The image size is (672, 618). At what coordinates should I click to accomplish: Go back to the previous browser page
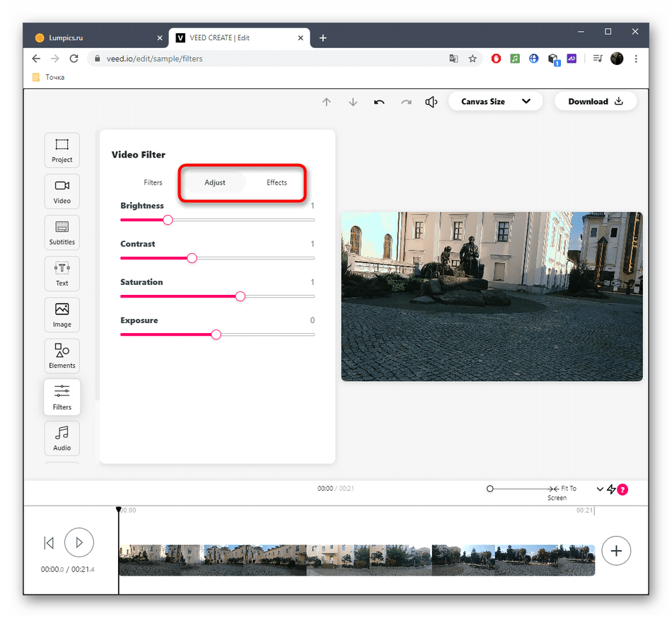pyautogui.click(x=36, y=59)
